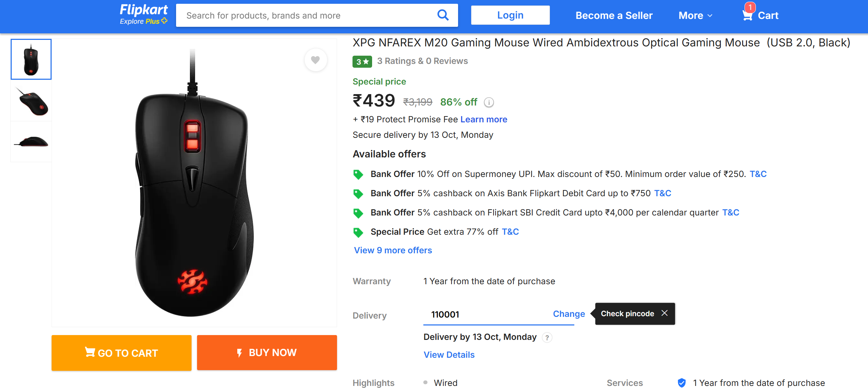The image size is (868, 388).
Task: Click the Flipkart logo
Action: pos(144,10)
